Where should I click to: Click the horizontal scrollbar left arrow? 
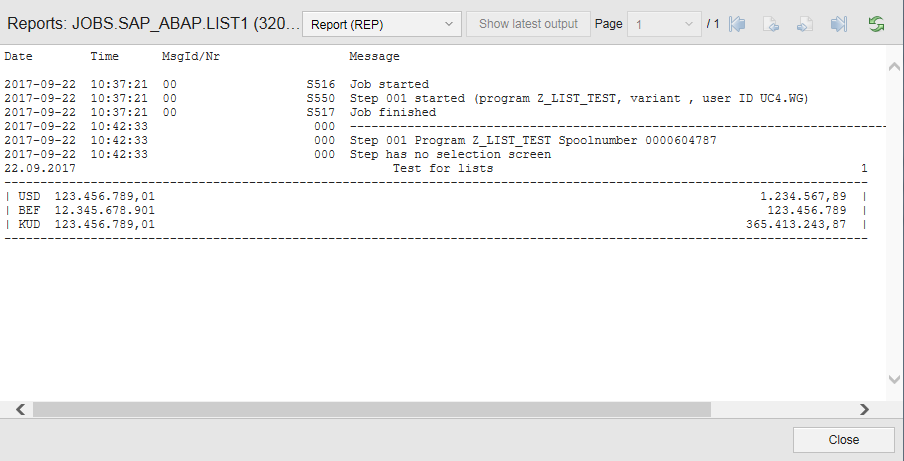(18, 409)
